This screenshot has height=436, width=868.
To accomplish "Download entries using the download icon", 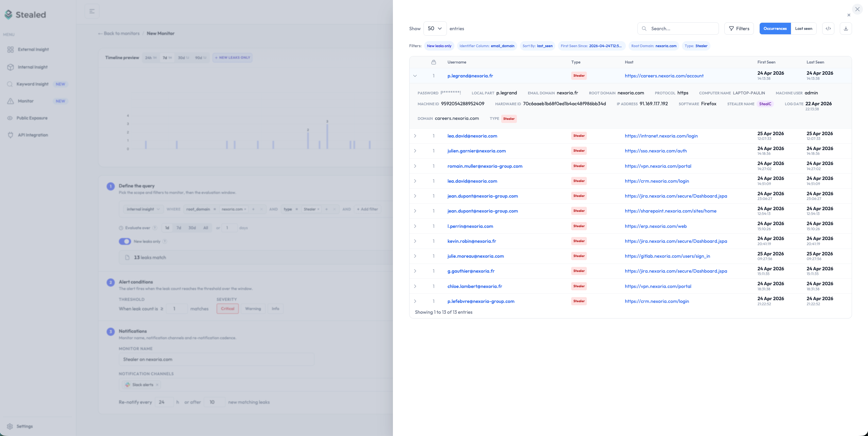I will [846, 29].
